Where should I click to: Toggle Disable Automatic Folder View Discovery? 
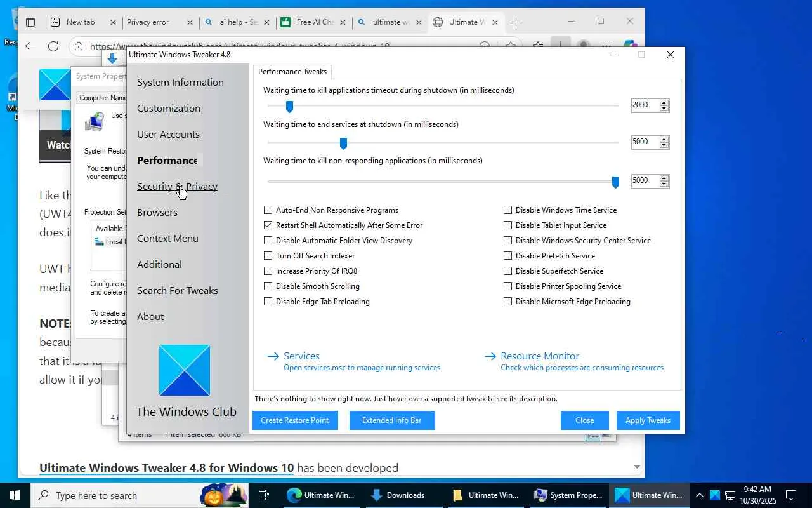click(x=268, y=241)
